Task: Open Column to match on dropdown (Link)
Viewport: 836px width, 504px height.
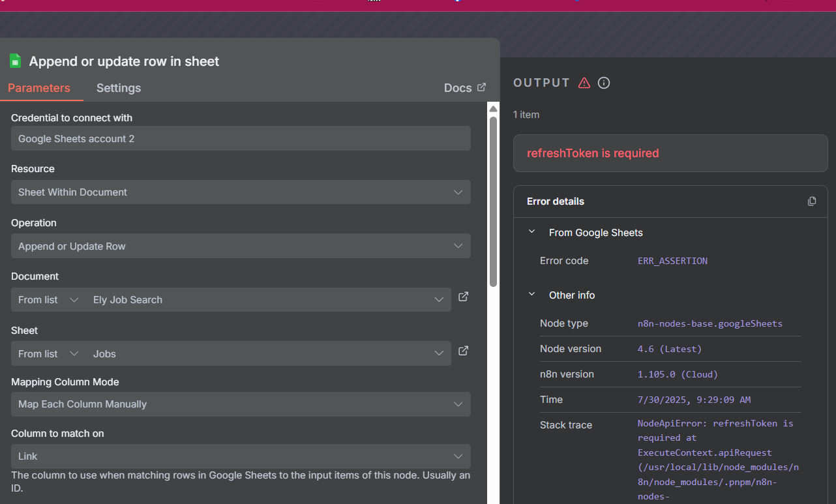Action: (241, 456)
